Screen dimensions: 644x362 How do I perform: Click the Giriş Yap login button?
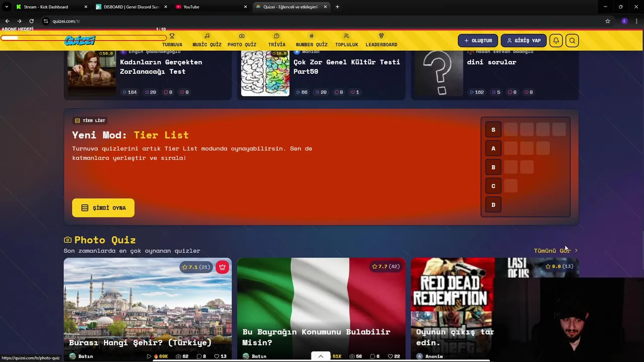524,41
